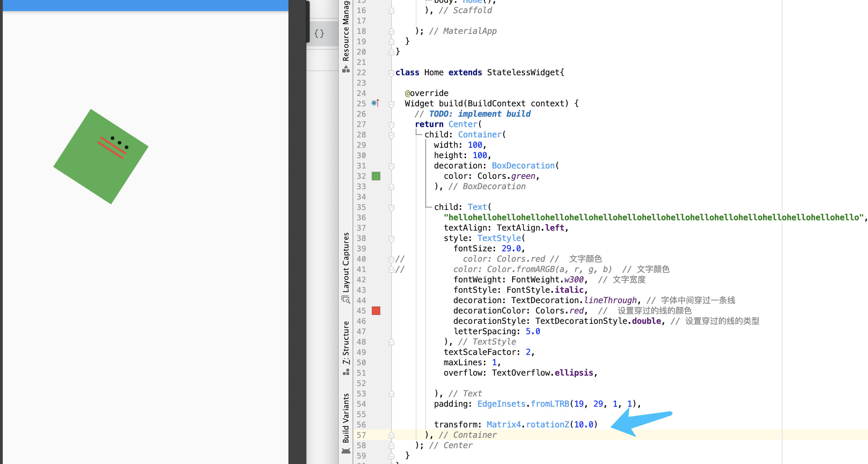868x464 pixels.
Task: Open the Build Variants side tab
Action: pyautogui.click(x=346, y=418)
